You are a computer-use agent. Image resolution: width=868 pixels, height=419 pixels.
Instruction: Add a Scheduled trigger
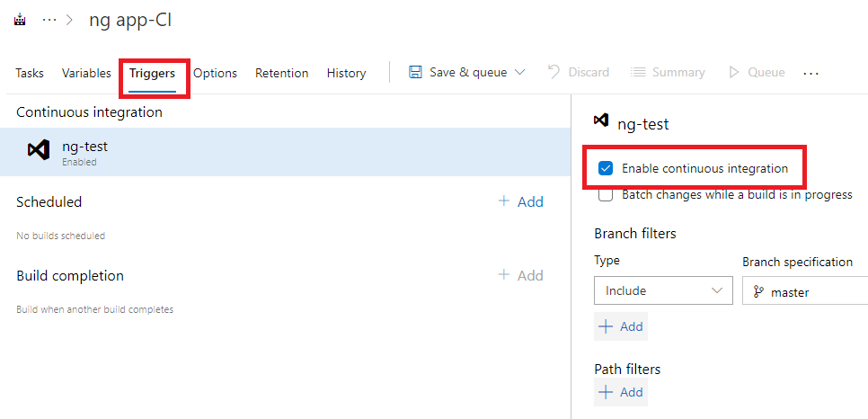tap(521, 201)
